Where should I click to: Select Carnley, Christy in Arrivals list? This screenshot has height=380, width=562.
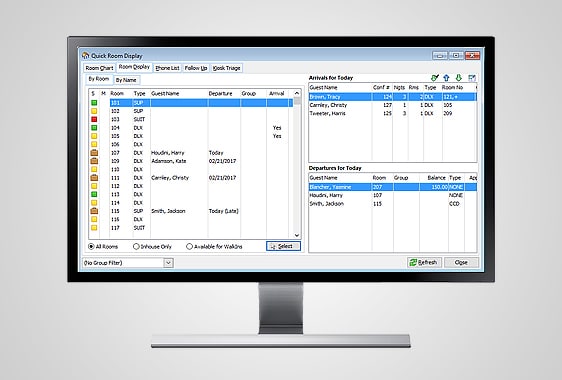point(392,105)
